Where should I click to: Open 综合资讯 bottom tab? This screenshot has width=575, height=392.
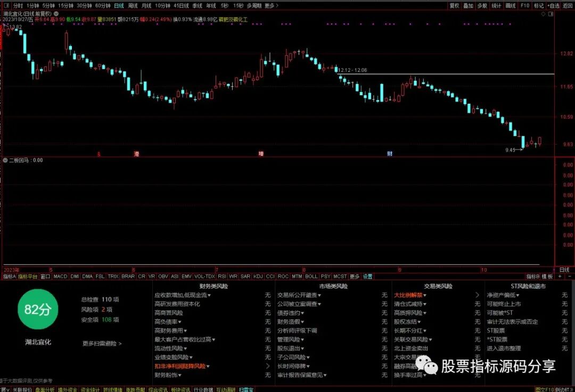(158, 389)
